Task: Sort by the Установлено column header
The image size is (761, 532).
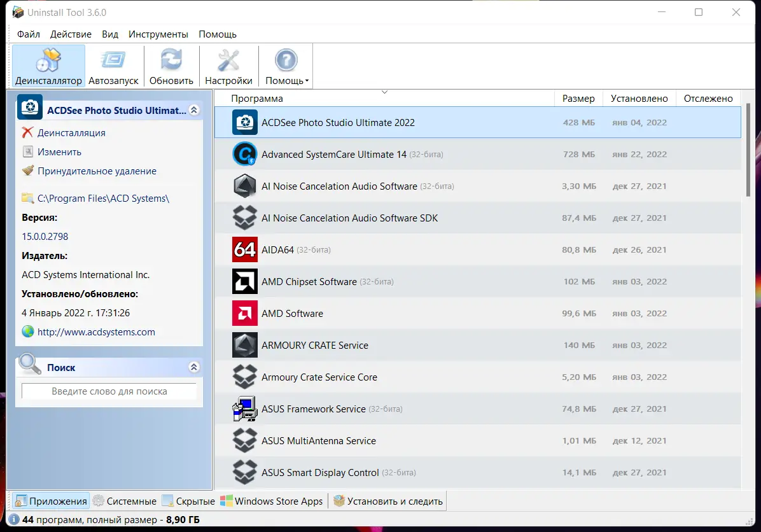Action: 639,99
